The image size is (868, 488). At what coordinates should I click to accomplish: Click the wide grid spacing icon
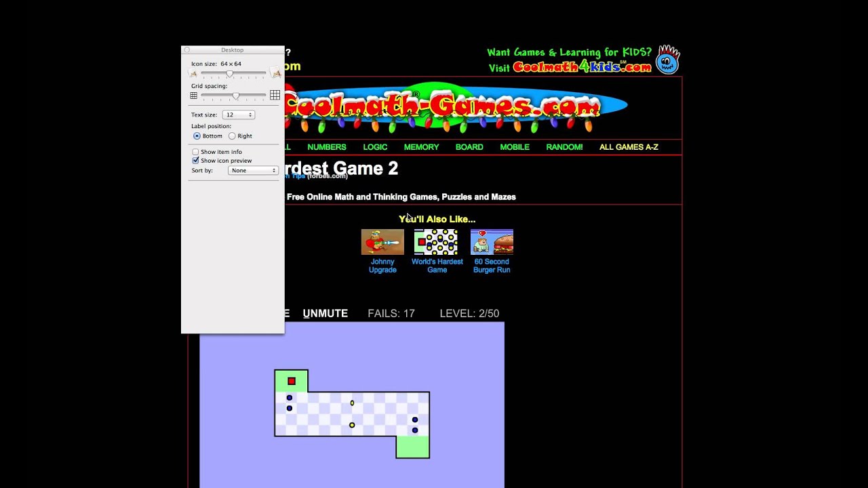275,96
